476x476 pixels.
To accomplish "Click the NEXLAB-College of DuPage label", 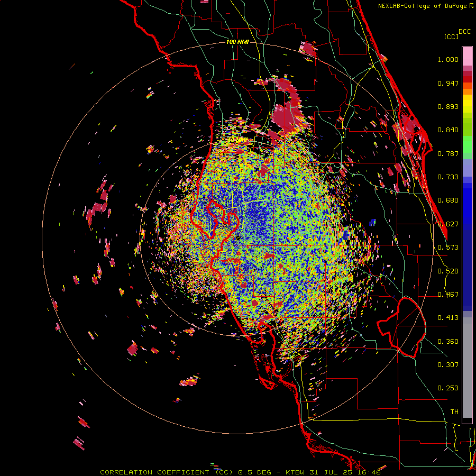I will [x=422, y=6].
